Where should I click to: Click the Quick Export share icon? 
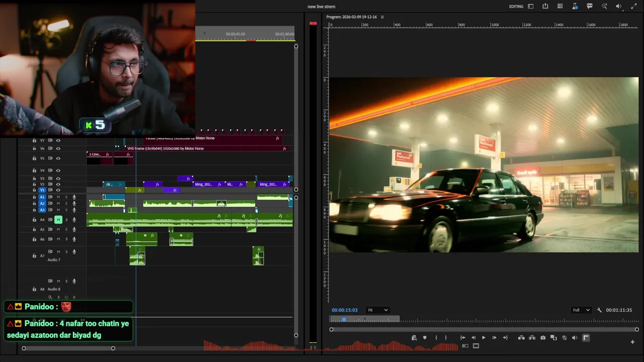pos(545,7)
